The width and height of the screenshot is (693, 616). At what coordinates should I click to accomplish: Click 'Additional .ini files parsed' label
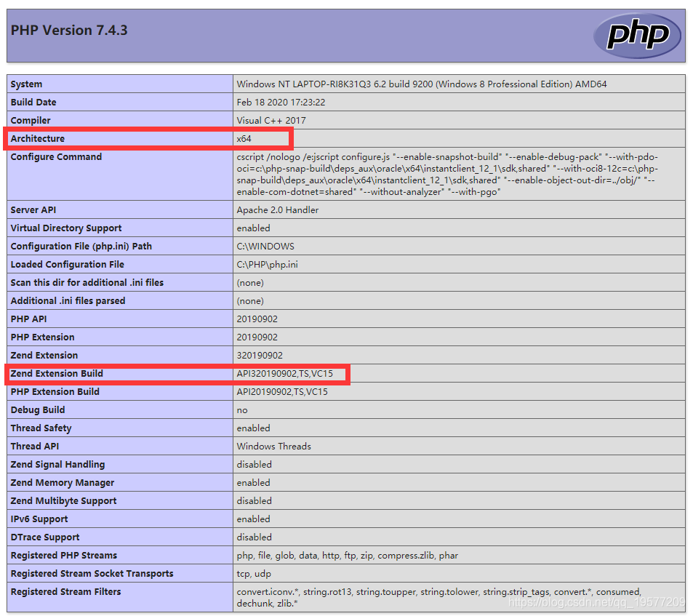pyautogui.click(x=68, y=300)
